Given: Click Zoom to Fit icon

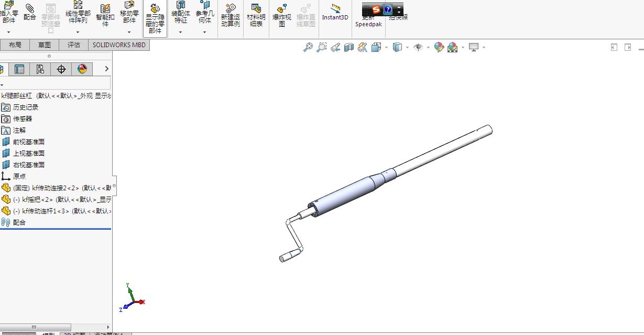Looking at the screenshot, I should [x=308, y=47].
